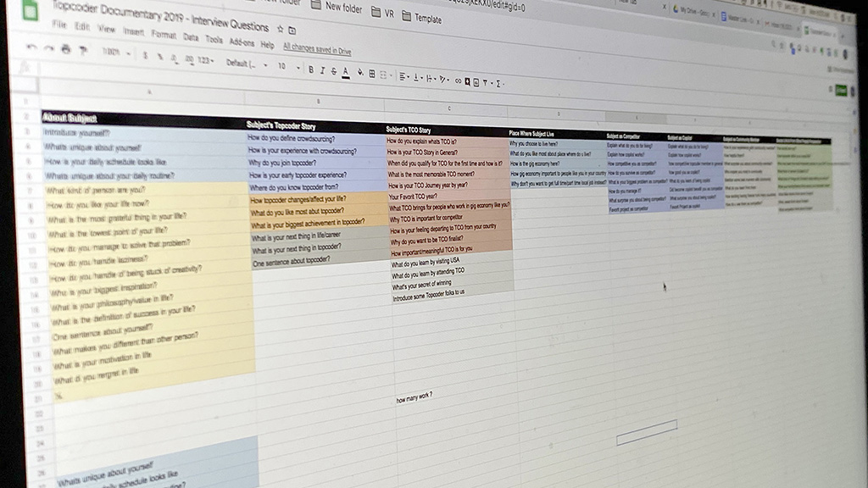Insert a link from the toolbar
This screenshot has width=868, height=488.
(458, 80)
